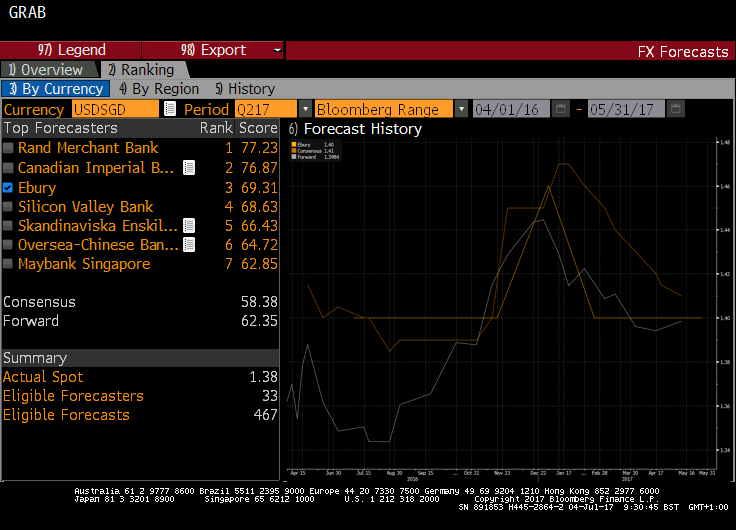This screenshot has height=530, width=736.
Task: Select the History sub-tab
Action: coord(245,89)
